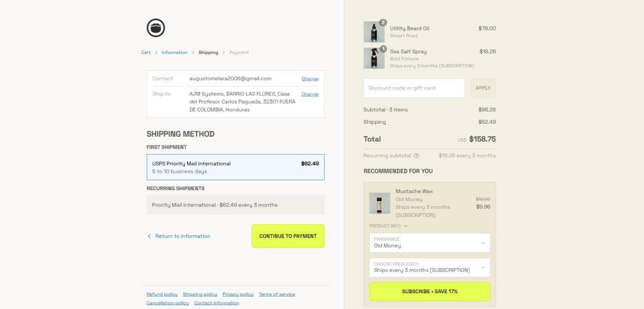
Task: Open the Choose Frequency dropdown
Action: coord(430,268)
